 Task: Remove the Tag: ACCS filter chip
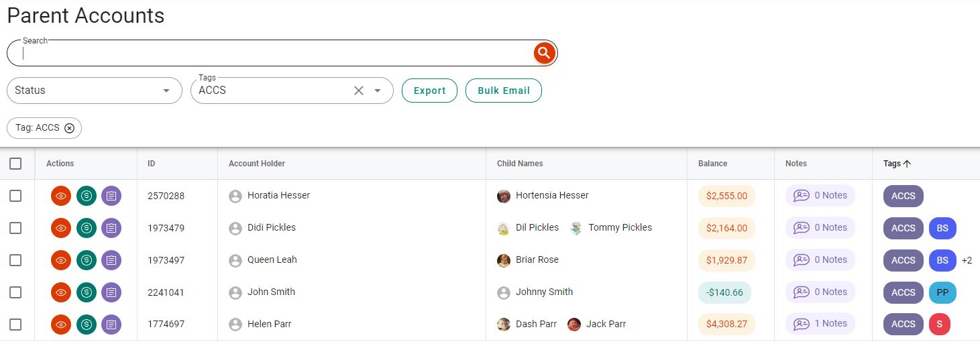point(69,128)
